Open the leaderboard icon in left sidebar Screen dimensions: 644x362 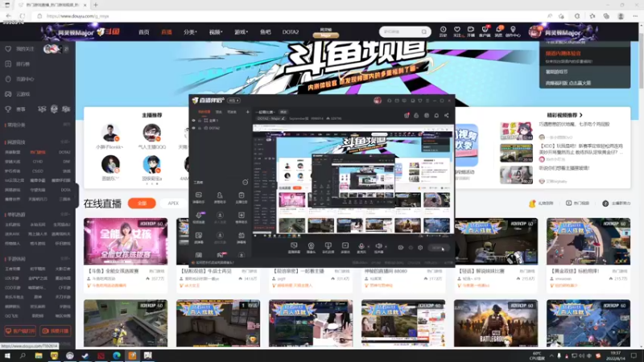point(8,64)
